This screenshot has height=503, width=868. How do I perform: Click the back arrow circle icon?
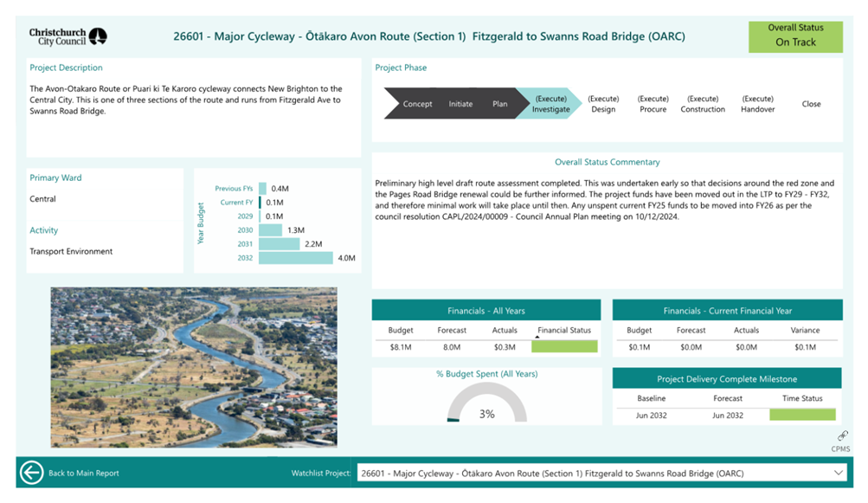pyautogui.click(x=31, y=473)
